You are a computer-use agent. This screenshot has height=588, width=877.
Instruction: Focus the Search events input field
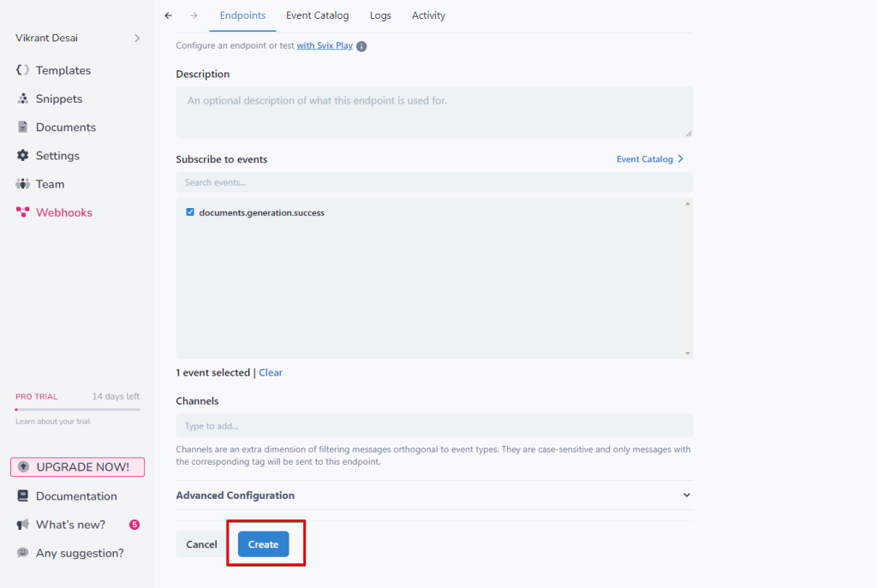pyautogui.click(x=433, y=182)
